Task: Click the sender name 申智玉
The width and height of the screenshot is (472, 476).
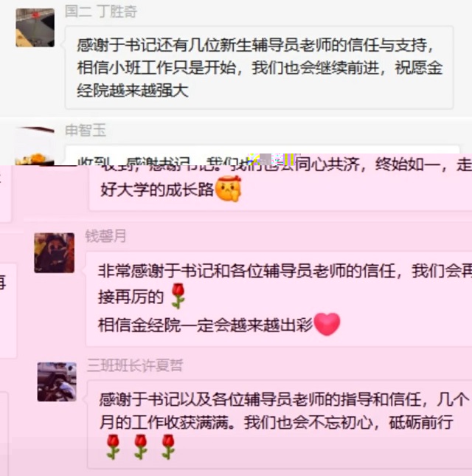Action: (x=86, y=131)
